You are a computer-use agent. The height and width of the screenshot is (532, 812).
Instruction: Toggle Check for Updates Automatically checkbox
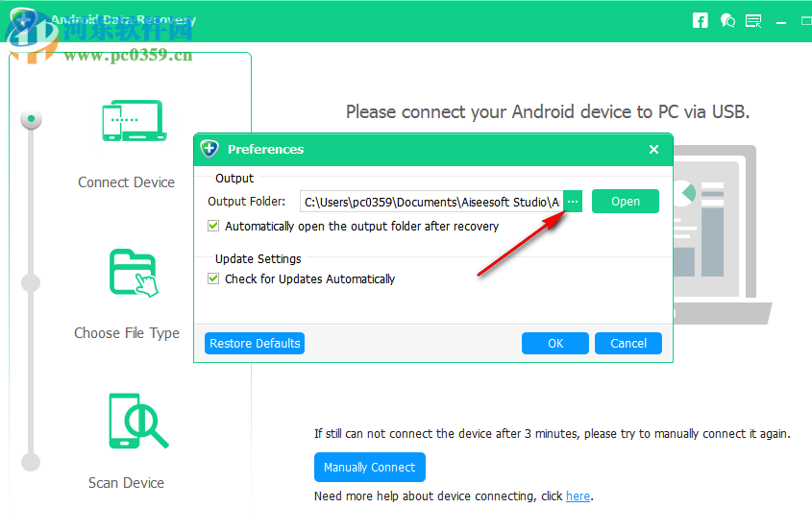tap(213, 278)
